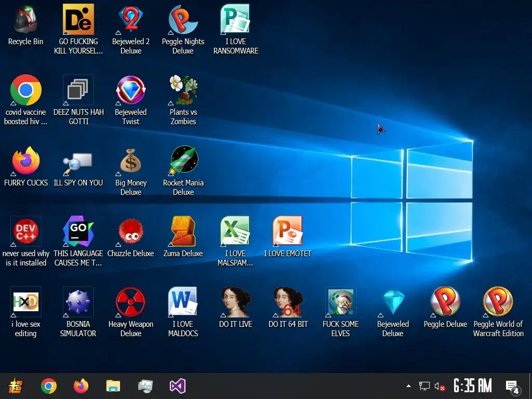
Task: Open the Action Center notifications icon
Action: (512, 387)
